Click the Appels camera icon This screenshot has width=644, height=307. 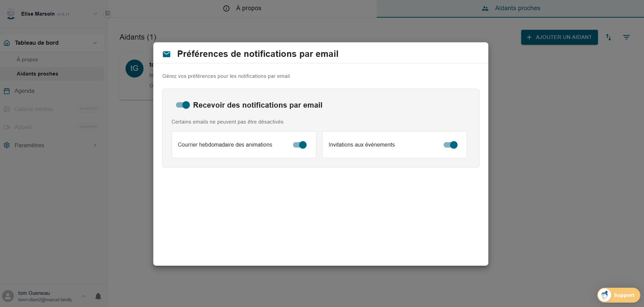7,127
